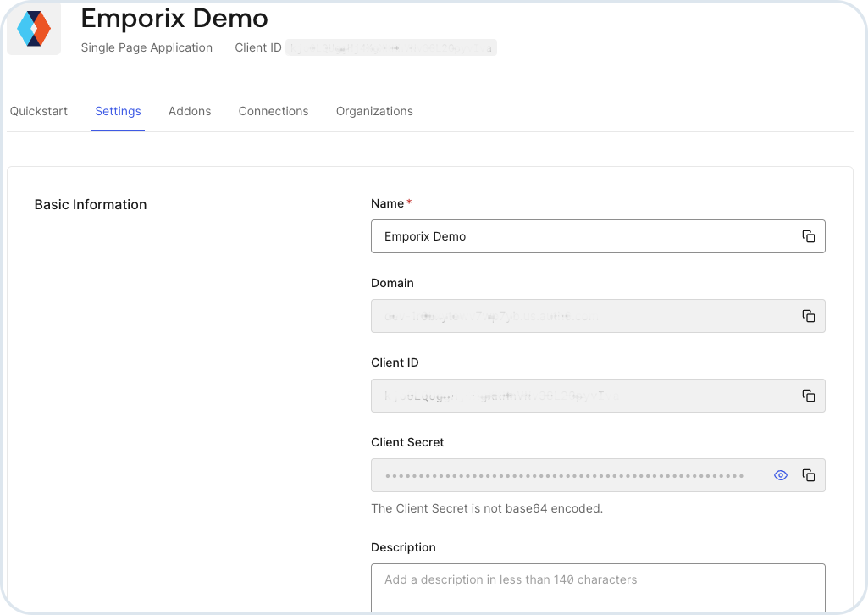Copy the Client ID field value
The height and width of the screenshot is (615, 868).
(x=808, y=396)
